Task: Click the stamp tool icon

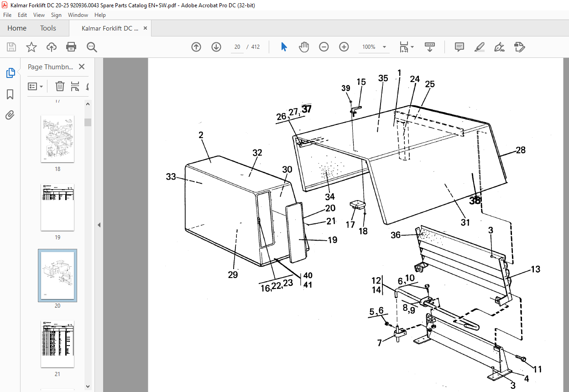Action: pos(519,47)
